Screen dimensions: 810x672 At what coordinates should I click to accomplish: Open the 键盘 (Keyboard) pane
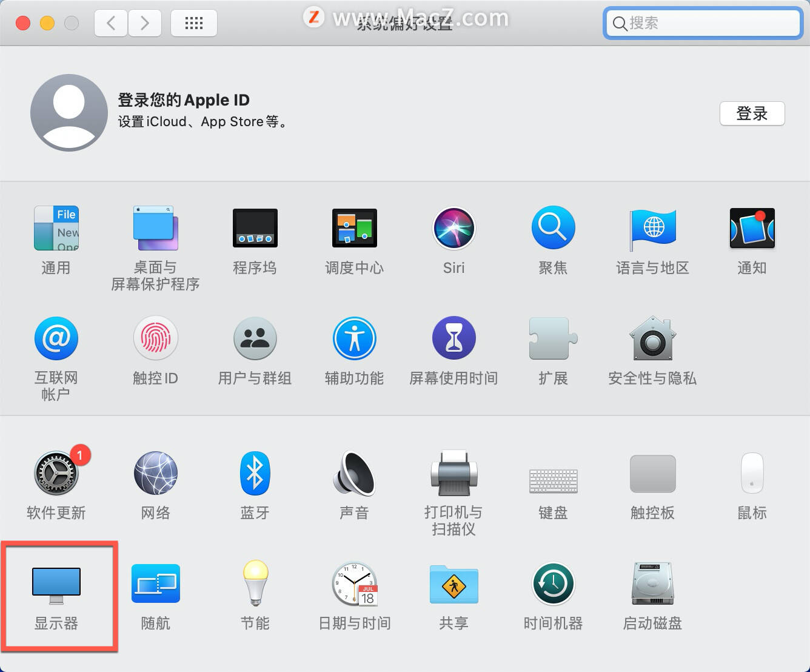[553, 480]
